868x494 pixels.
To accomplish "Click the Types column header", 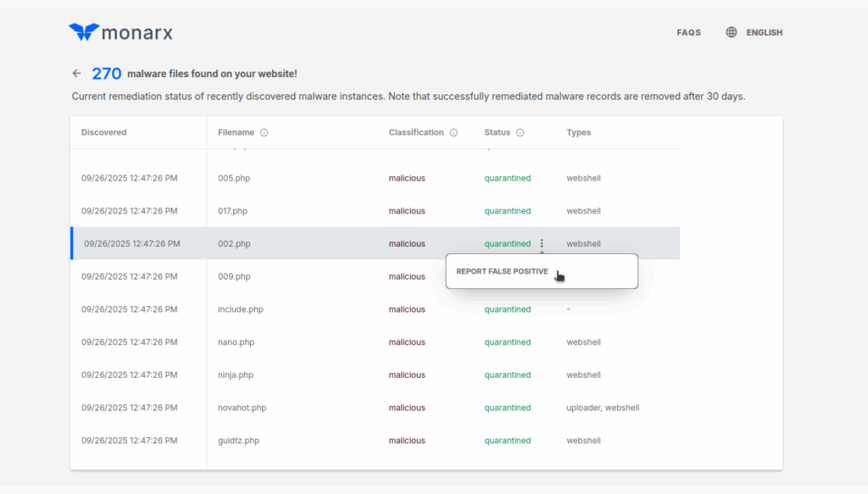I will [x=578, y=133].
